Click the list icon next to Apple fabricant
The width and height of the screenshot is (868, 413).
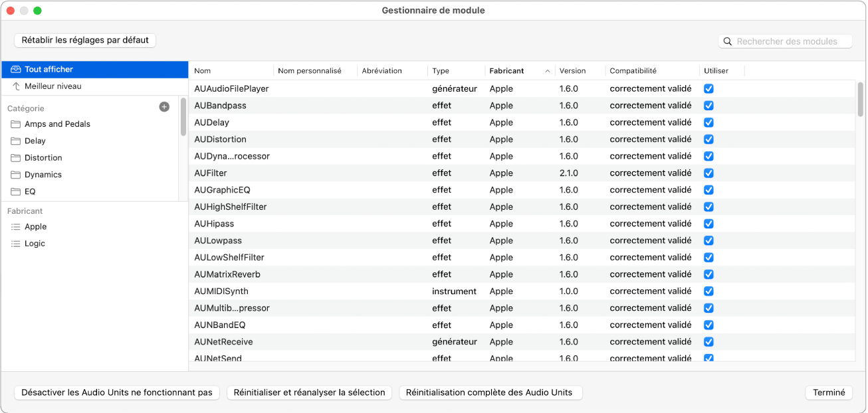pyautogui.click(x=15, y=226)
